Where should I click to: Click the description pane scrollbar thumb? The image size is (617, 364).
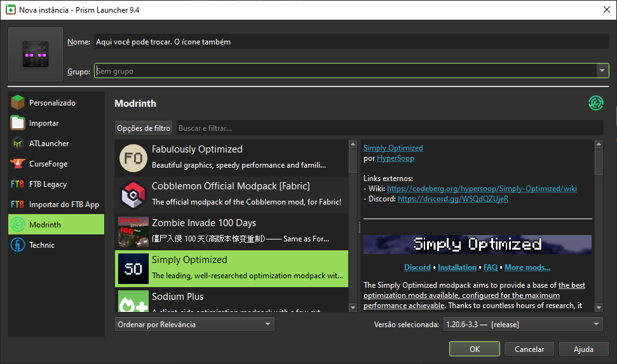tap(599, 162)
